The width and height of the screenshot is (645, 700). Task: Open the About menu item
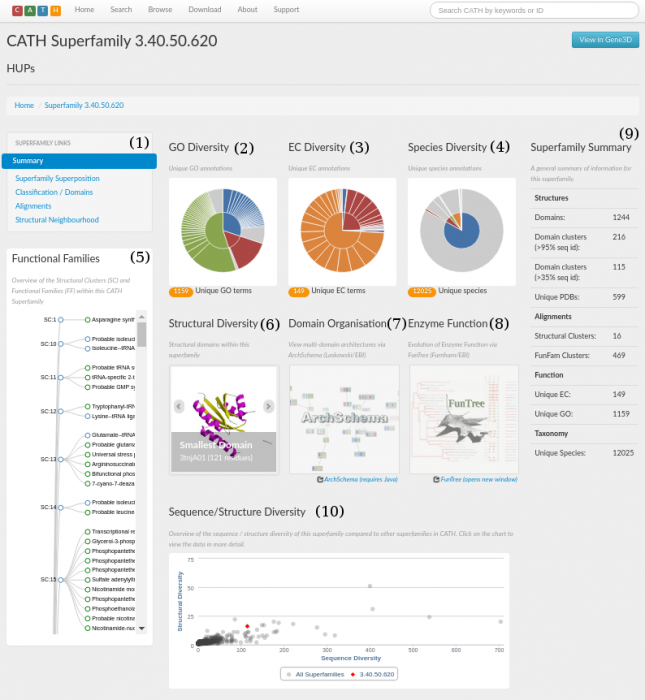(247, 9)
